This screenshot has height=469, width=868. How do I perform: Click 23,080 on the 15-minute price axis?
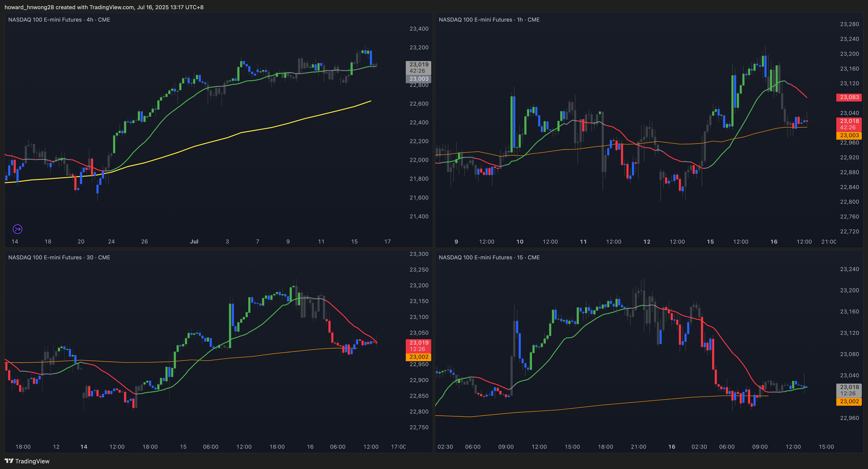pyautogui.click(x=849, y=354)
